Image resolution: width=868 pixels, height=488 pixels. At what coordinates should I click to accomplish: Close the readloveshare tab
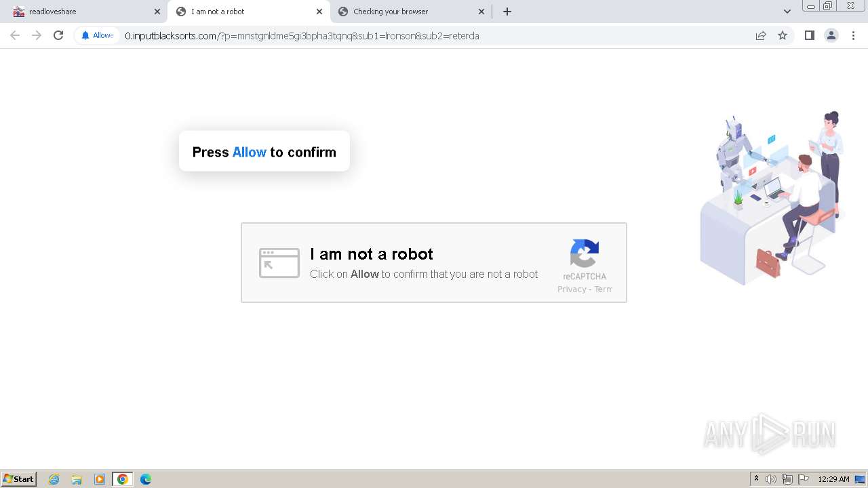pos(157,12)
